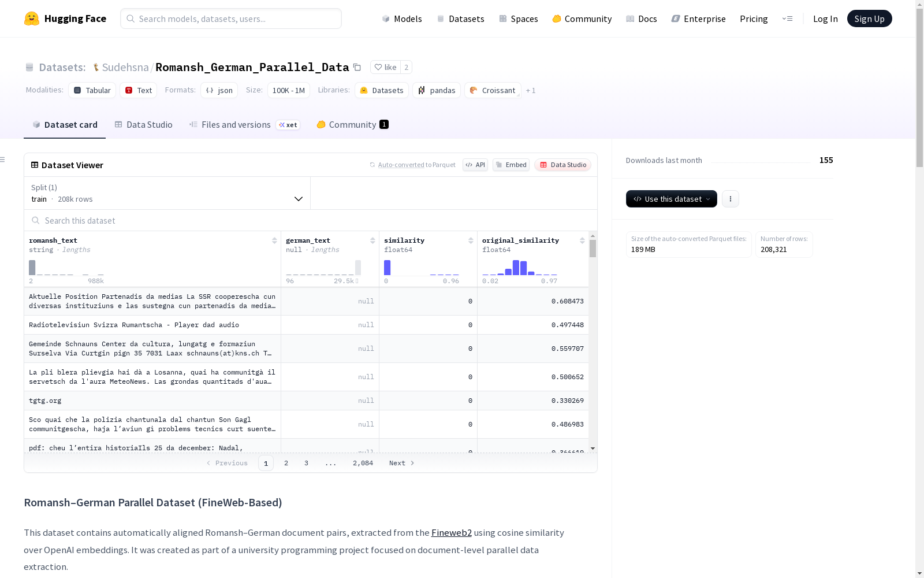The image size is (924, 578).
Task: Click the page vertical scrollbar thumb
Action: (919, 88)
